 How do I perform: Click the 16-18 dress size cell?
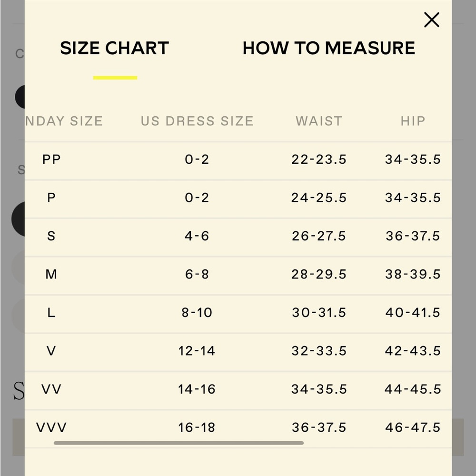197,427
